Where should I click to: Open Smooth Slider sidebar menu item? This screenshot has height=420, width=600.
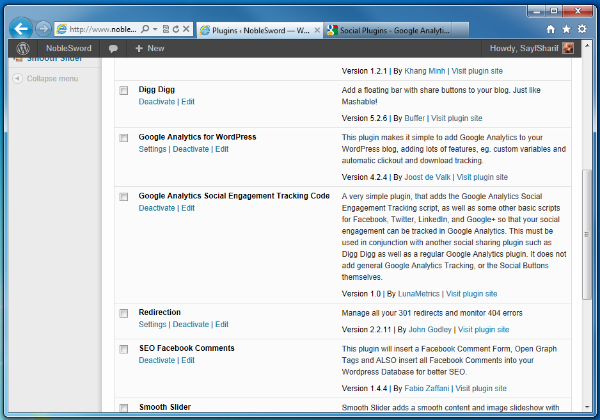pos(54,59)
